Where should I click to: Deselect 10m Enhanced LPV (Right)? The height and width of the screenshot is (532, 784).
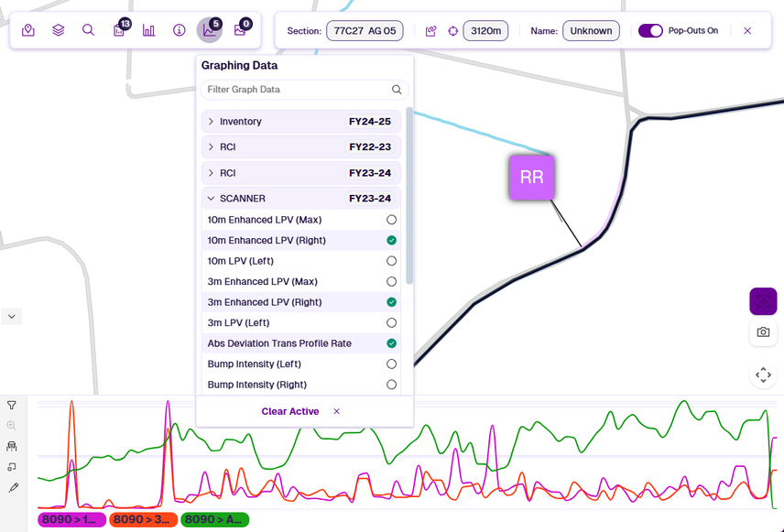point(391,241)
